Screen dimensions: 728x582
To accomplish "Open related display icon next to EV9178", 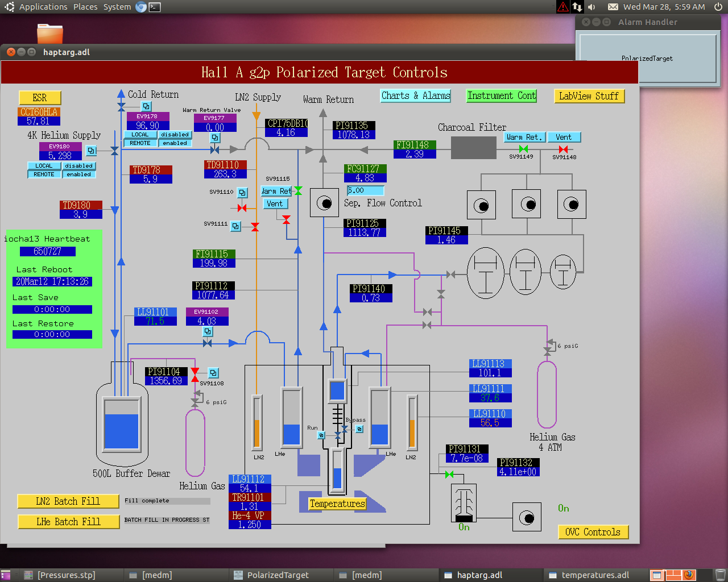I will [x=146, y=106].
